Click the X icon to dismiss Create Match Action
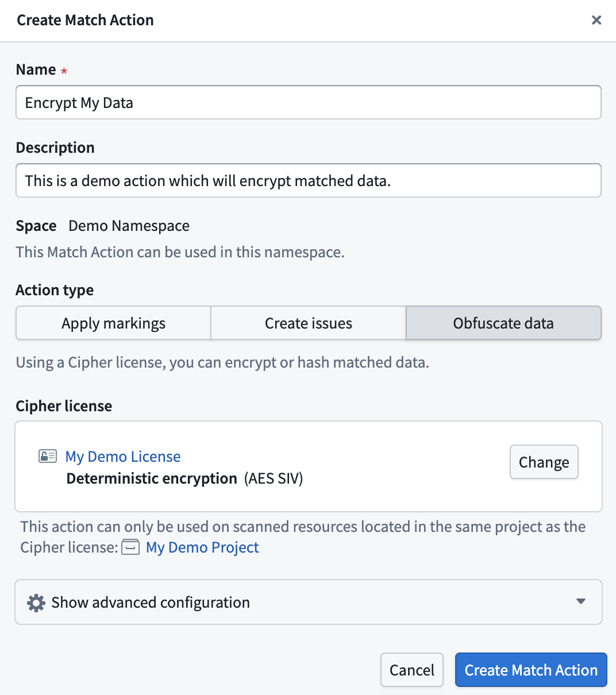616x695 pixels. point(596,20)
